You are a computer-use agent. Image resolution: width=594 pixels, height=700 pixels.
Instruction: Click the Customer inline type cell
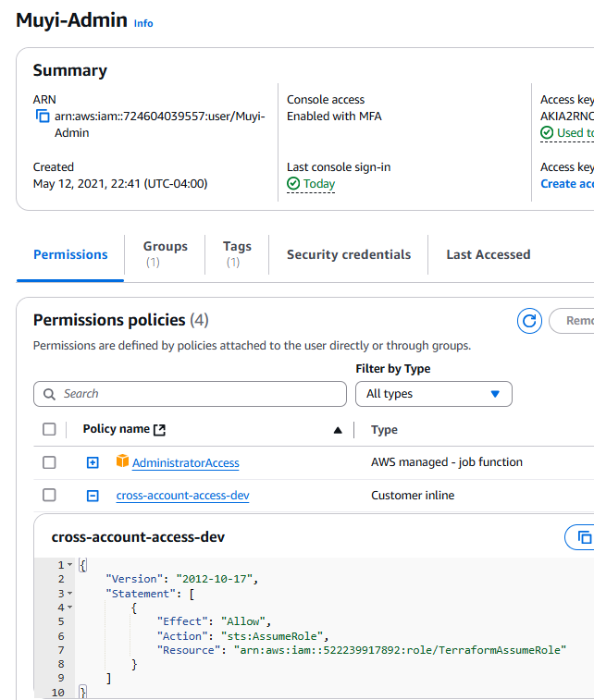(413, 495)
